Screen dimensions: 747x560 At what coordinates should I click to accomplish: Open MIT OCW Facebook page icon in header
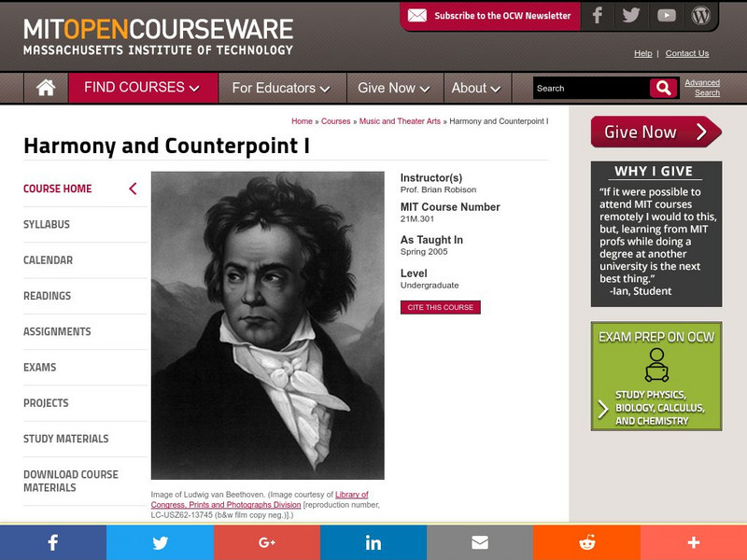tap(597, 15)
